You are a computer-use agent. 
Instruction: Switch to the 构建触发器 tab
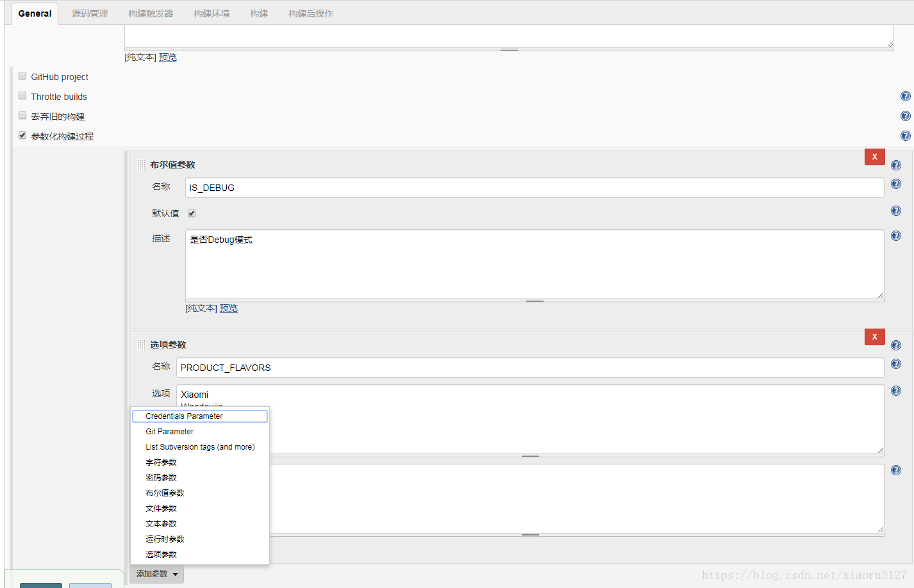click(x=151, y=13)
